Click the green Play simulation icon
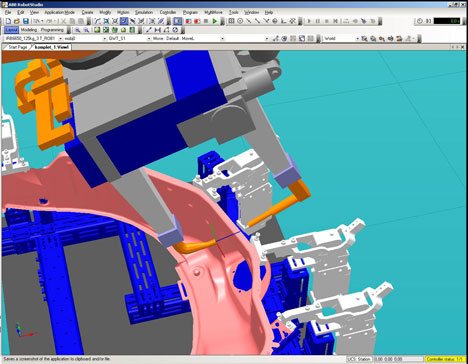468x364 pixels. coord(215,21)
